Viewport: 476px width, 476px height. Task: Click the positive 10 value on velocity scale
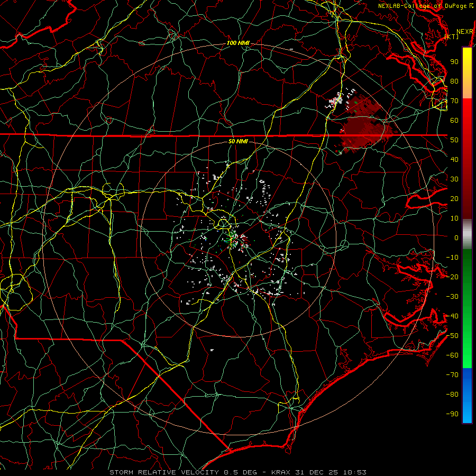click(454, 218)
